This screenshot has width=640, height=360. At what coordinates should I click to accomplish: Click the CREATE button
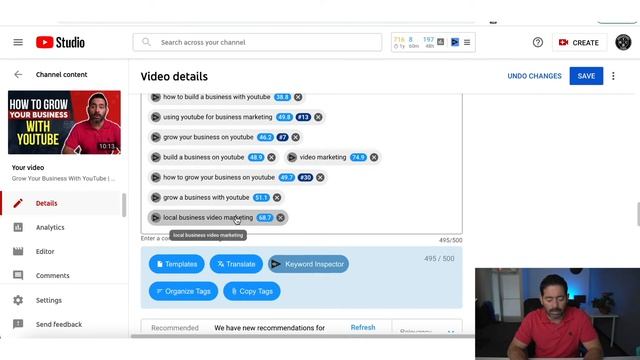[x=579, y=42]
